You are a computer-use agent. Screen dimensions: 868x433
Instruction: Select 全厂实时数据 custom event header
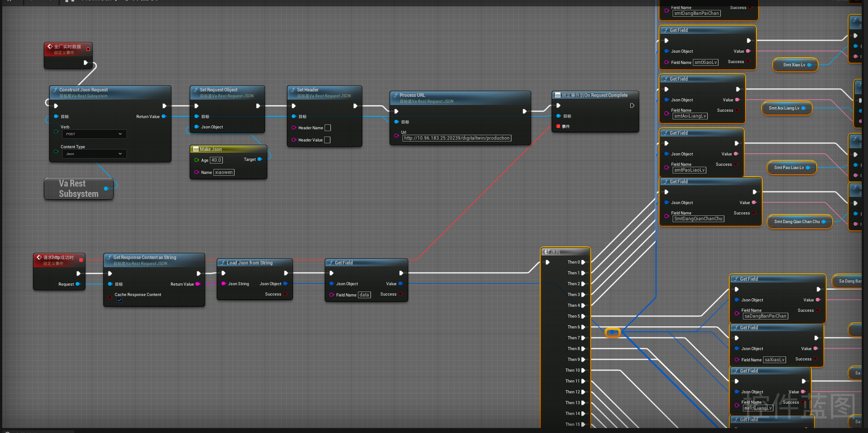click(x=68, y=49)
